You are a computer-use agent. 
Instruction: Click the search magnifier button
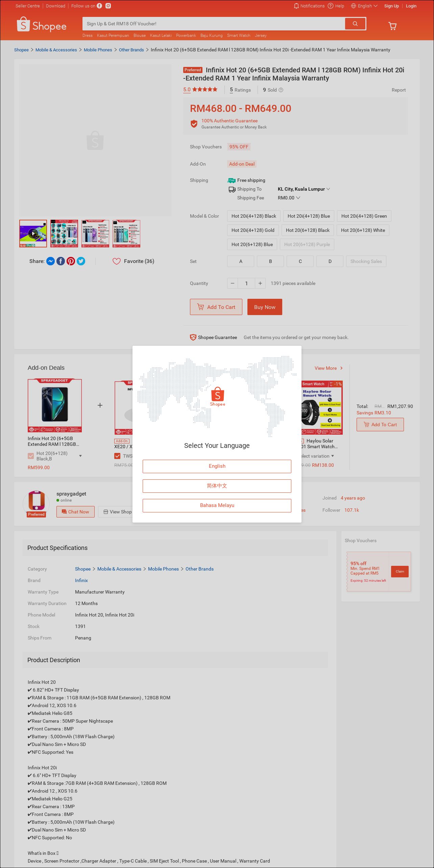(355, 24)
